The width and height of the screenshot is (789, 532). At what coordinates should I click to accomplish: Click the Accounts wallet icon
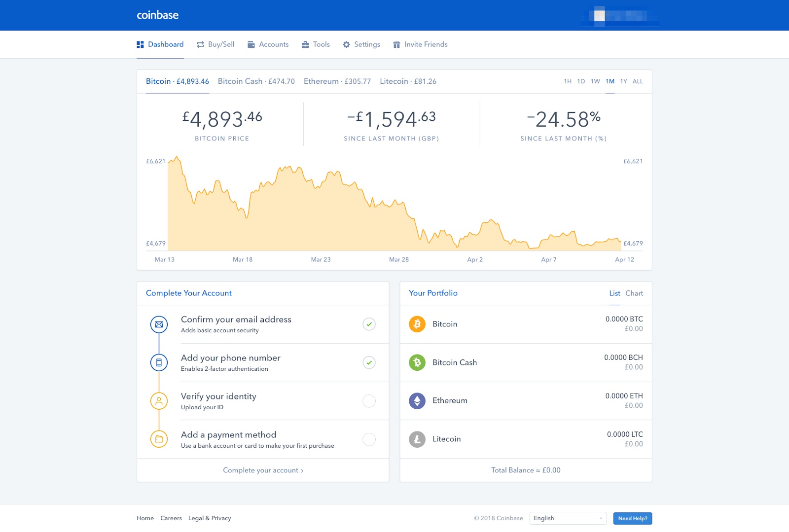pos(251,44)
